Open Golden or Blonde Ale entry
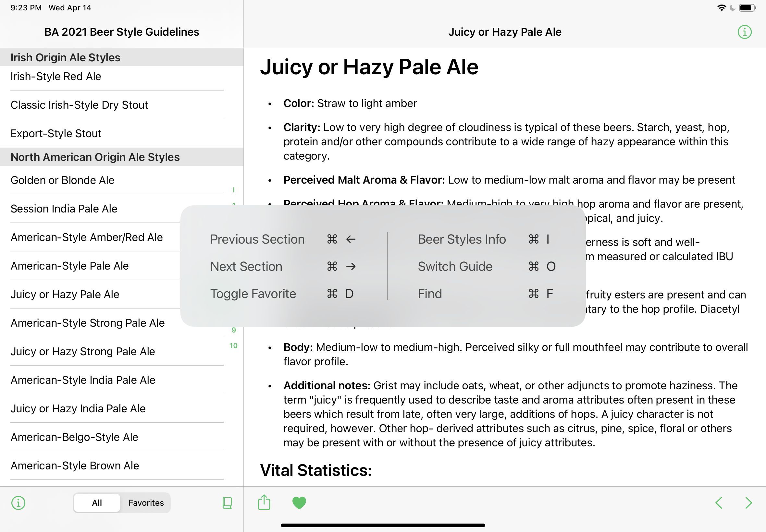 [117, 180]
